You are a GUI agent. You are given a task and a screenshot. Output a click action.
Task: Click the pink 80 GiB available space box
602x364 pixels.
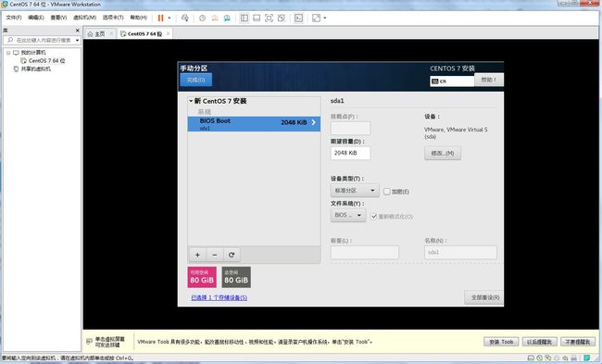coord(202,277)
